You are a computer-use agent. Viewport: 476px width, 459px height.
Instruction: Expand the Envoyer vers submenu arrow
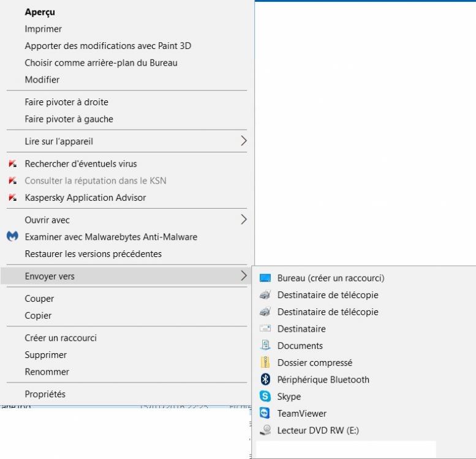(243, 276)
